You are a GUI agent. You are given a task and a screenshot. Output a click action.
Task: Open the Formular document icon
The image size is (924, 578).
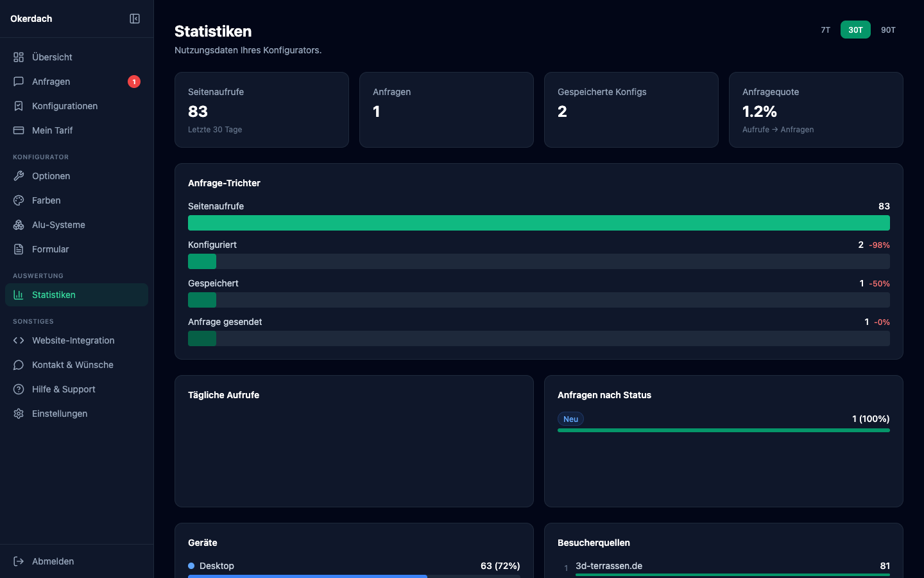(x=19, y=249)
